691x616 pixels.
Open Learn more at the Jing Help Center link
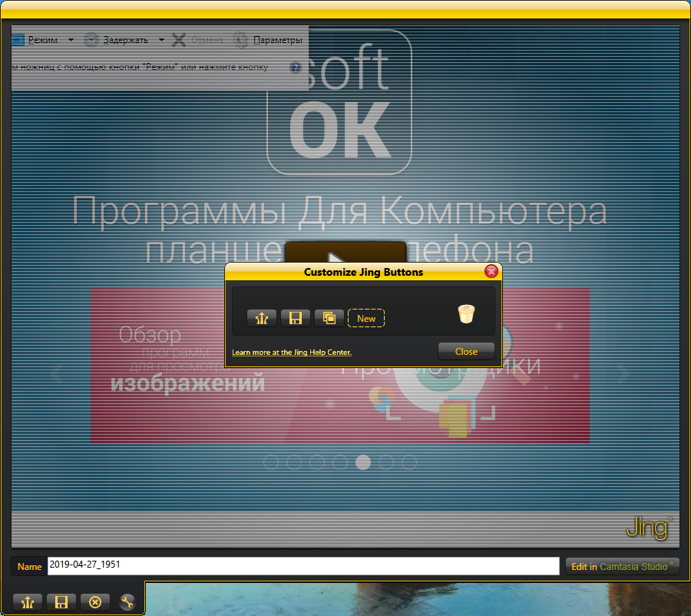(292, 353)
